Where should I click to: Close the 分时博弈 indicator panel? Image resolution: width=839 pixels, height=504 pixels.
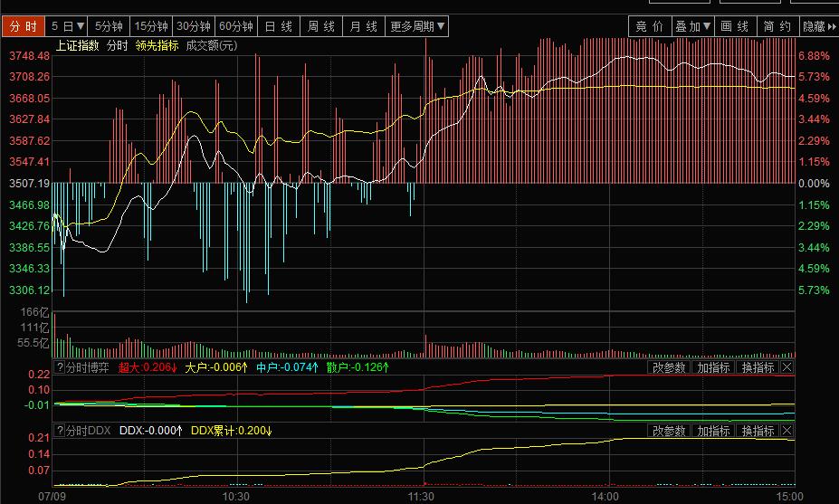click(x=787, y=367)
